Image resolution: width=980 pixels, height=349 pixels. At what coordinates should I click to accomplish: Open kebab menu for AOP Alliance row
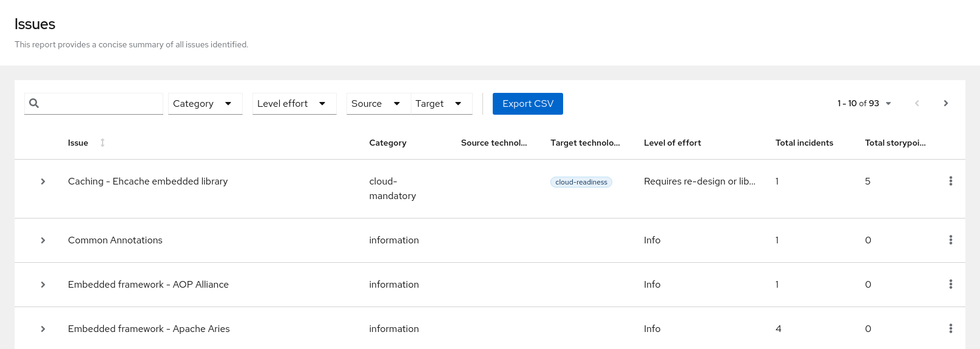(950, 284)
